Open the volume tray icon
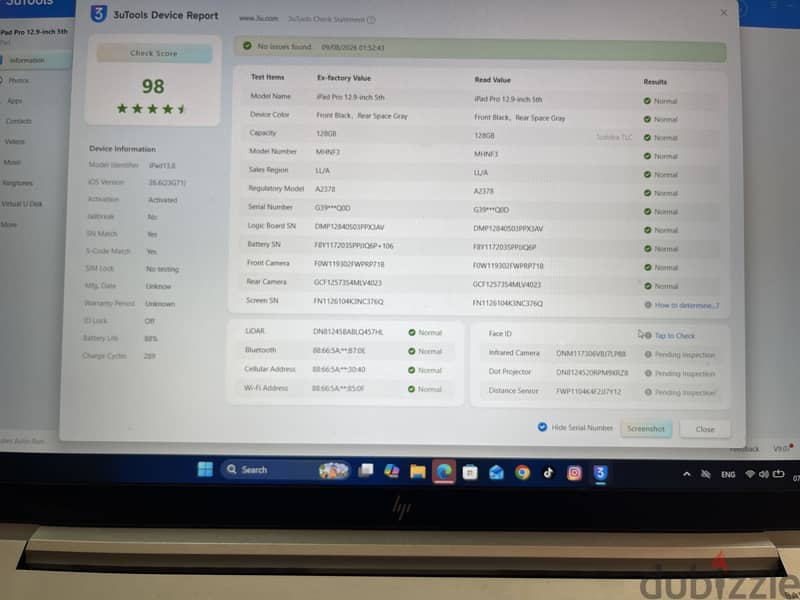This screenshot has height=600, width=800. (763, 474)
